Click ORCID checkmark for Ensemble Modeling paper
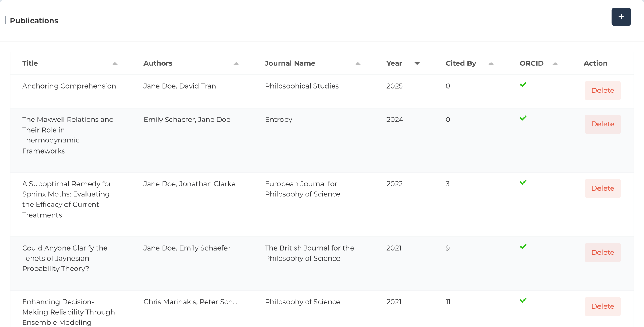Viewport: 644px width, 327px height. pyautogui.click(x=523, y=300)
